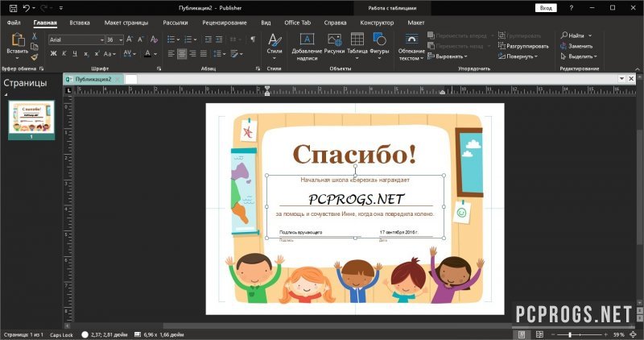This screenshot has width=644, height=340.
Task: Open the Выделить select options
Action: [x=578, y=56]
